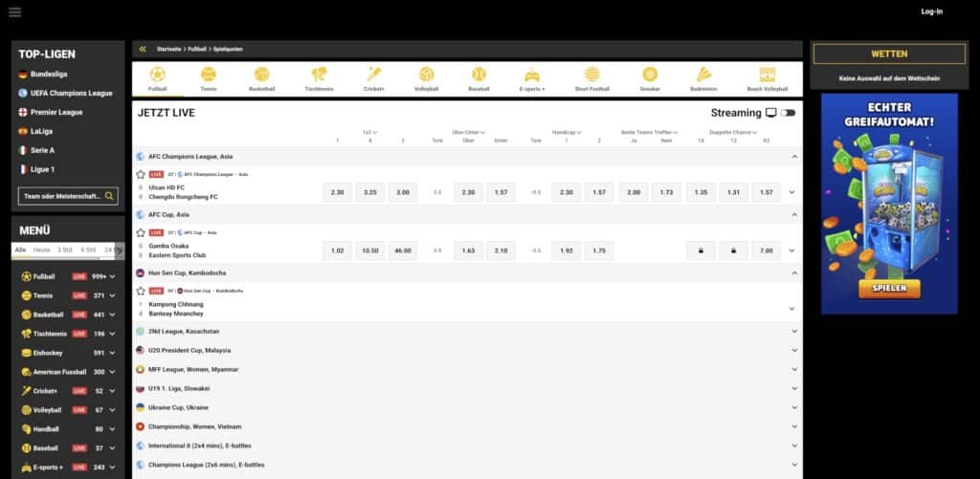This screenshot has height=479, width=980.
Task: Click the double-arrow collapse icon in breadcrumb
Action: pyautogui.click(x=143, y=49)
